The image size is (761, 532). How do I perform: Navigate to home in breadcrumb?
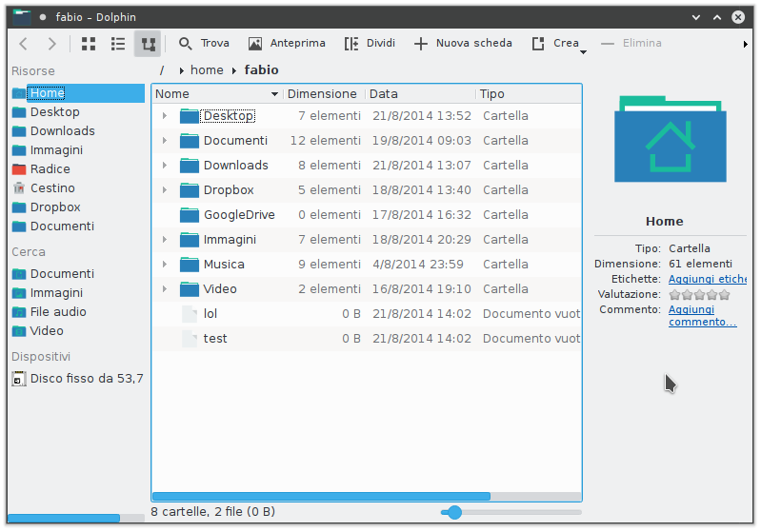tap(207, 69)
